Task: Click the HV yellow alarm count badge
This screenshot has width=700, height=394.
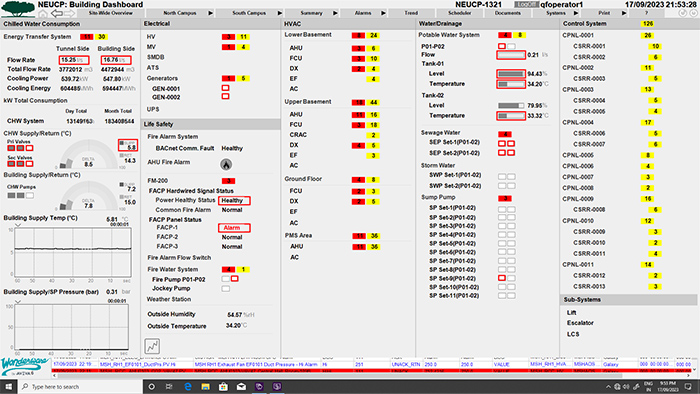Action: 243,37
